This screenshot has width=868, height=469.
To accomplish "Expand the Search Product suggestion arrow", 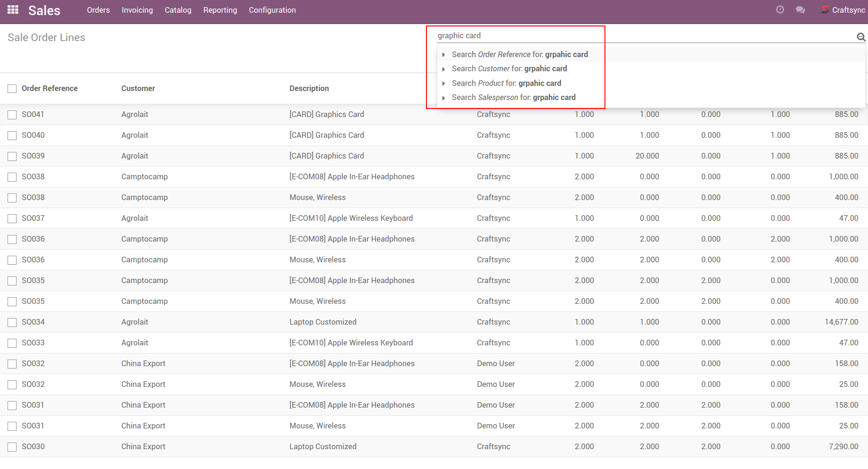I will [x=443, y=84].
